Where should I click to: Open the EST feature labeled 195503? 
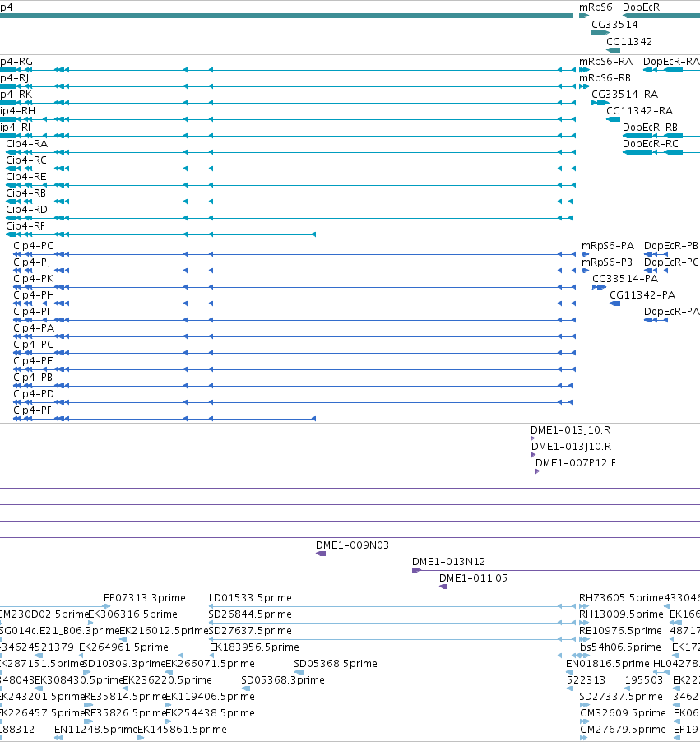click(x=644, y=680)
